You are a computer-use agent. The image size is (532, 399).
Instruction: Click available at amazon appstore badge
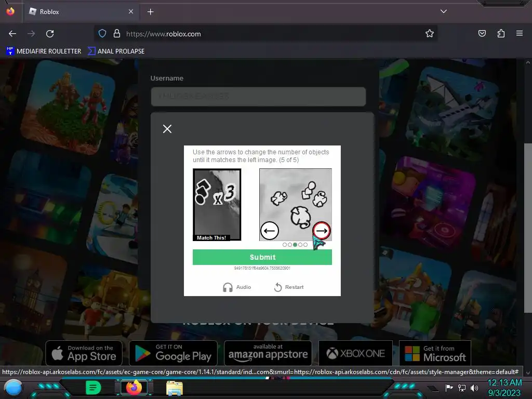click(x=268, y=353)
